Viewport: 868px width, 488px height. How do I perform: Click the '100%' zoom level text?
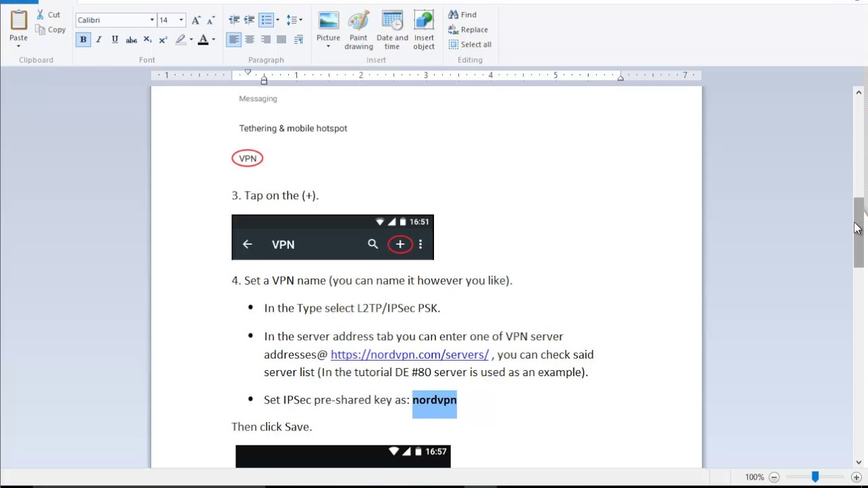(754, 477)
